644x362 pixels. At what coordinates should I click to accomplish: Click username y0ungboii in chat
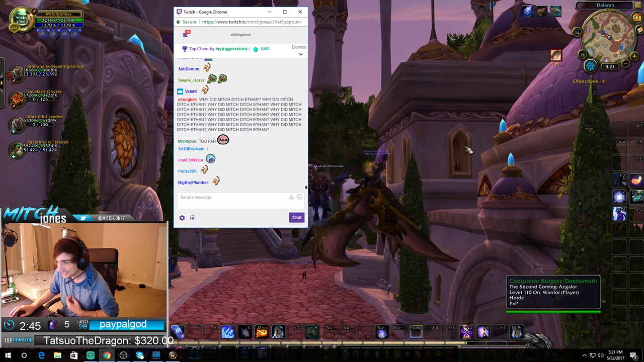(x=187, y=100)
